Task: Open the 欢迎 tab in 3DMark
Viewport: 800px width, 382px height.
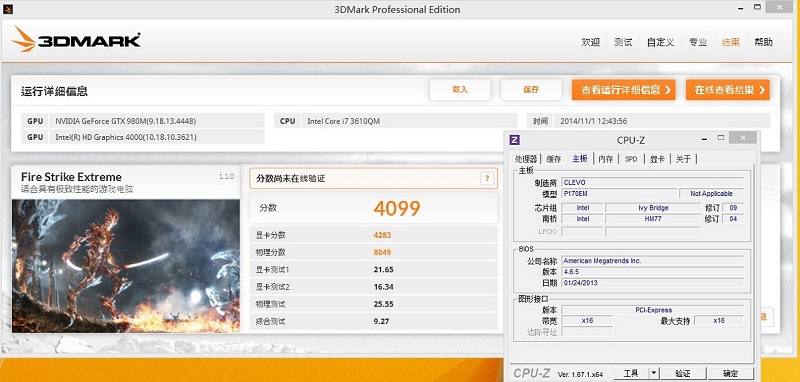Action: coord(591,42)
